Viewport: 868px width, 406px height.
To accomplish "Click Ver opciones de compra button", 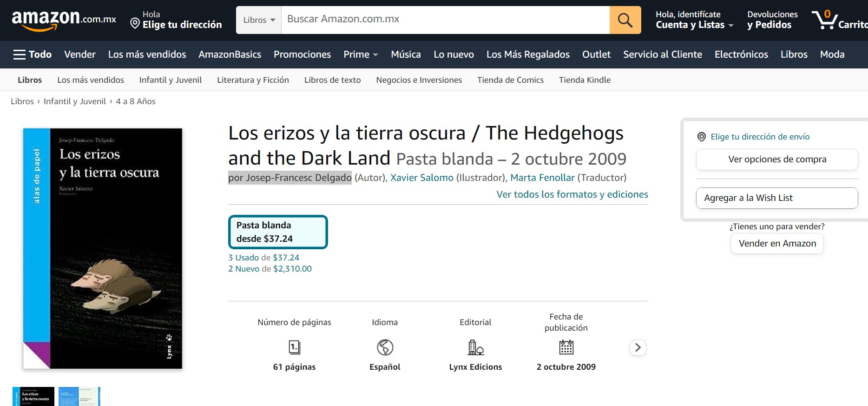I will click(x=777, y=160).
